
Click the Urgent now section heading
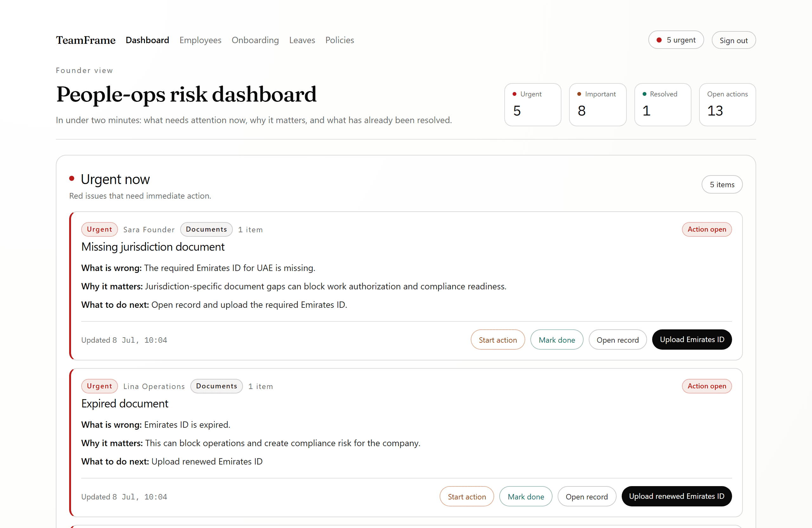coord(115,179)
